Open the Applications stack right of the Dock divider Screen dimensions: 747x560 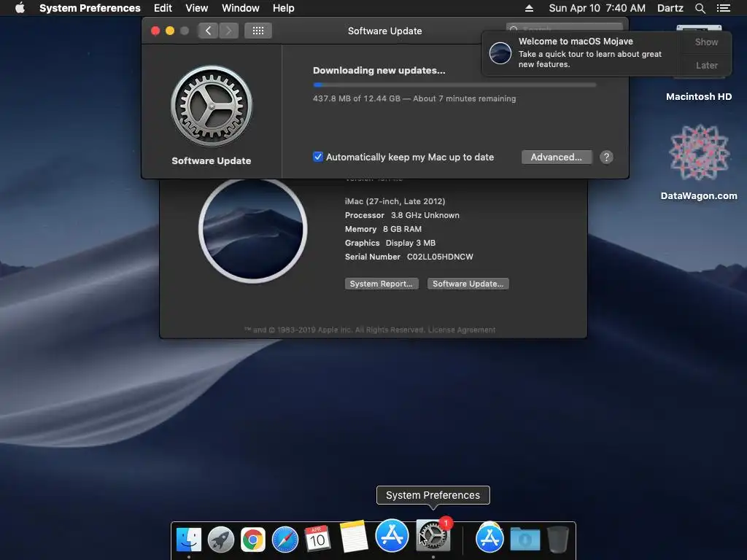(489, 537)
